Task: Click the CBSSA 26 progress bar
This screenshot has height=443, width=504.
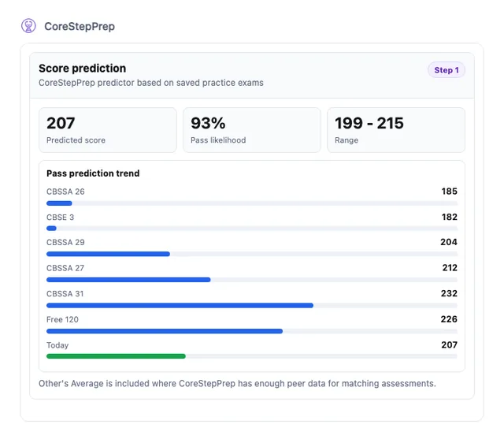Action: pos(252,203)
